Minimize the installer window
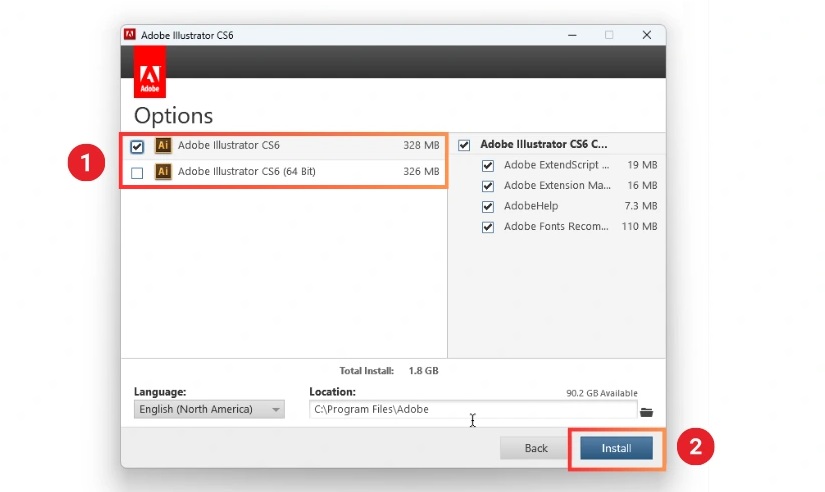Screen dimensions: 825x492 (570, 35)
